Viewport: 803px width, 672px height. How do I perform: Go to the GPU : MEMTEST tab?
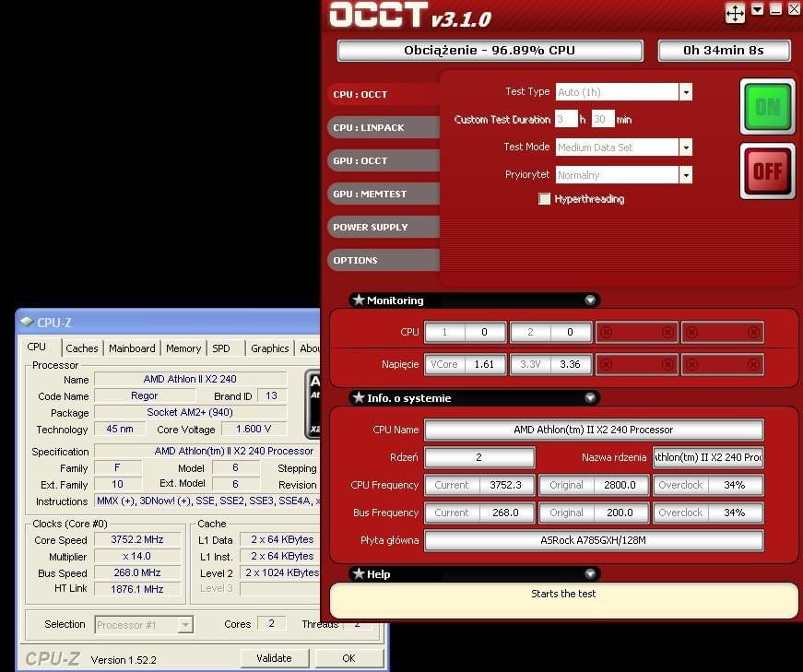point(384,195)
